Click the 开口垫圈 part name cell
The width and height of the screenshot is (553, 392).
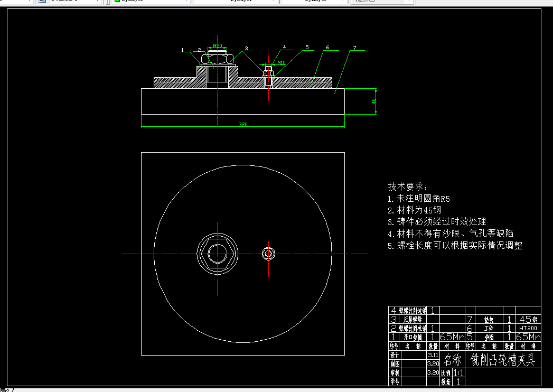coord(413,337)
